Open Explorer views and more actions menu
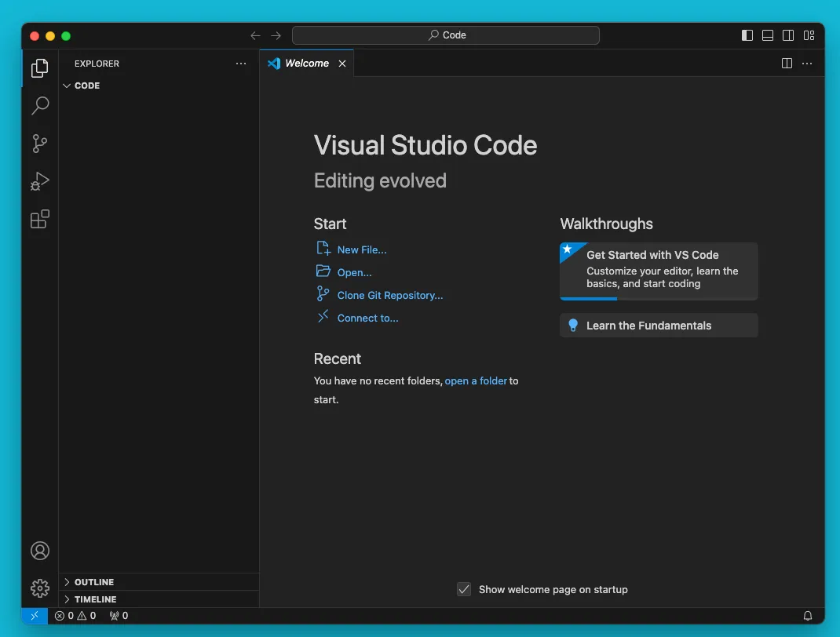Image resolution: width=840 pixels, height=637 pixels. click(241, 64)
